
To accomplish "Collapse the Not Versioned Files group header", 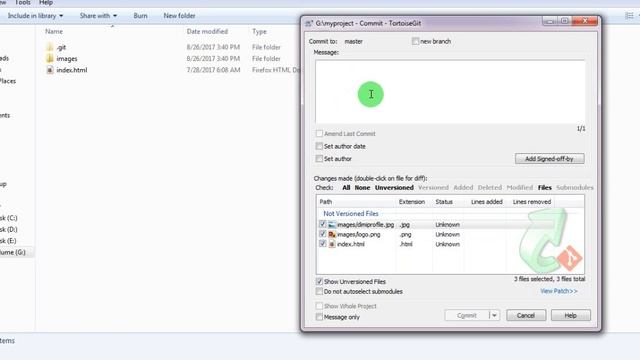I will [351, 213].
